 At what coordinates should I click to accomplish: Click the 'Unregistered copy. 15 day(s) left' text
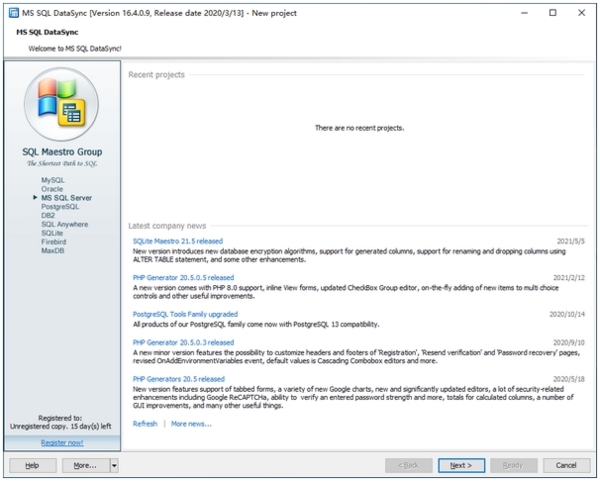60,426
